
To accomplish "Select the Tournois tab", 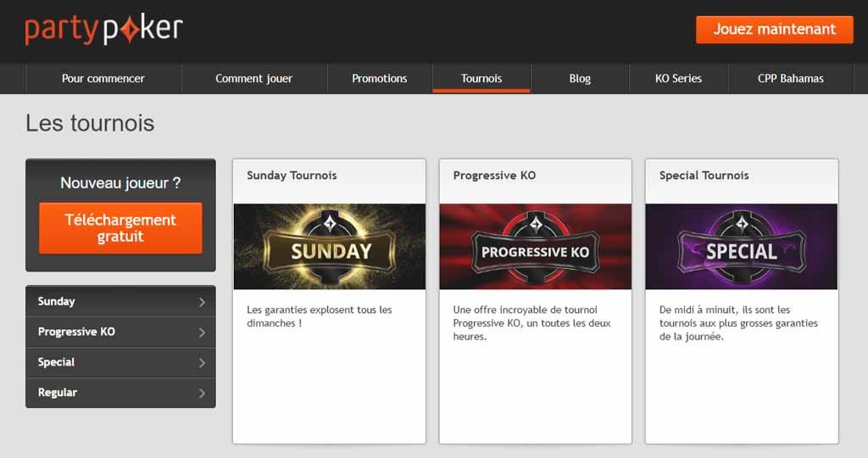I will (x=481, y=79).
